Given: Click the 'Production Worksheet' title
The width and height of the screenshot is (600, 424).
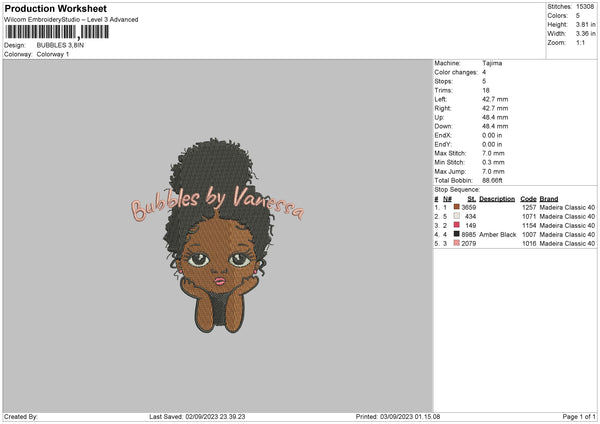Looking at the screenshot, I should tap(56, 8).
